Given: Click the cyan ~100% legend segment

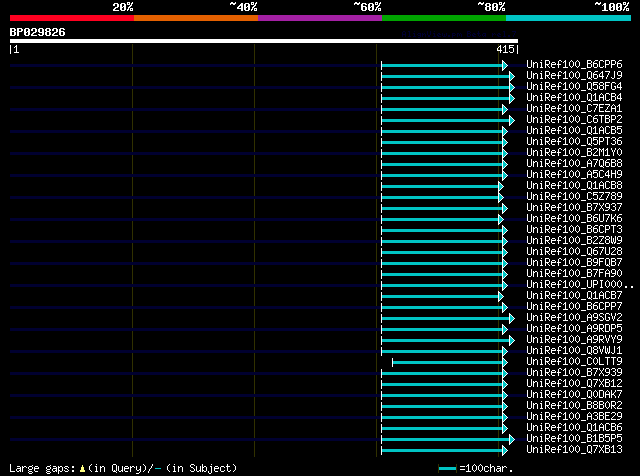Looking at the screenshot, I should click(569, 18).
